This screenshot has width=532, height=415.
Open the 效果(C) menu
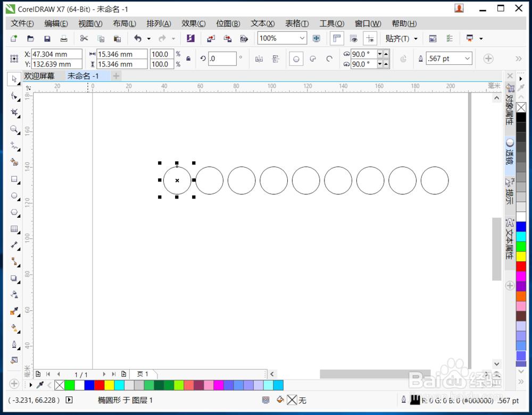point(194,23)
